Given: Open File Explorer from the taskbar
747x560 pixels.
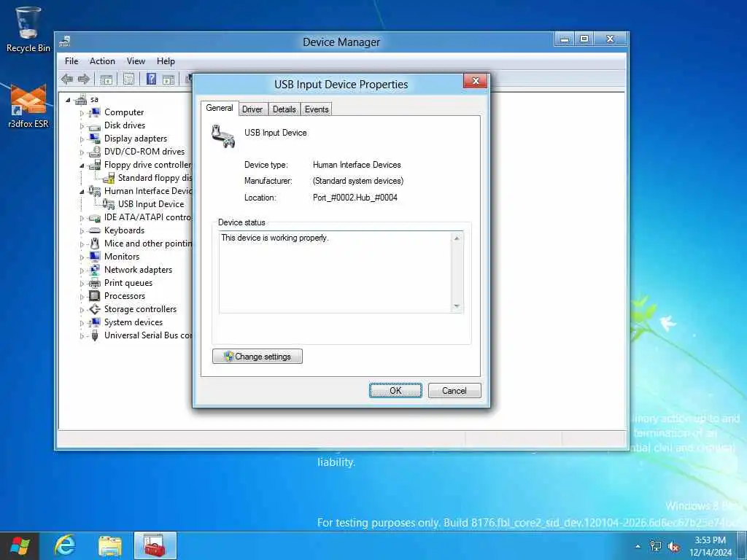Looking at the screenshot, I should tap(110, 545).
